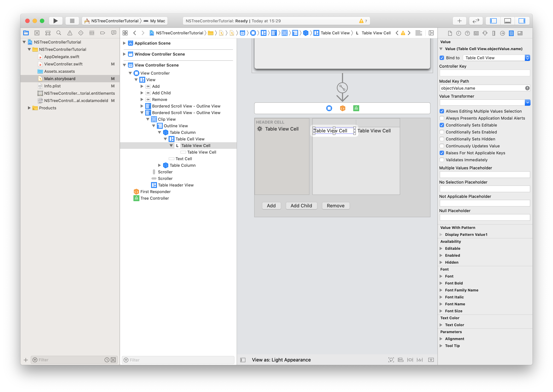Enable Validates Immediately
This screenshot has width=553, height=392.
[442, 160]
